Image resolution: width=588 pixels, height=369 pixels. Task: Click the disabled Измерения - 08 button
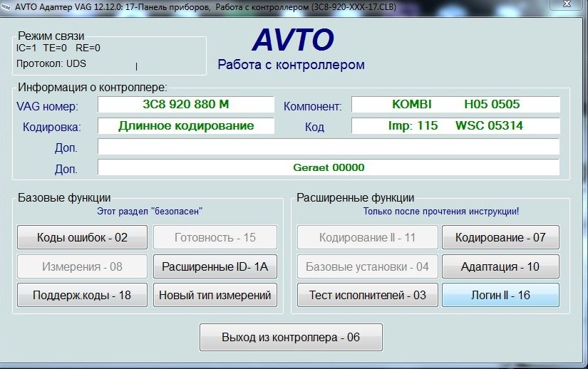(82, 266)
